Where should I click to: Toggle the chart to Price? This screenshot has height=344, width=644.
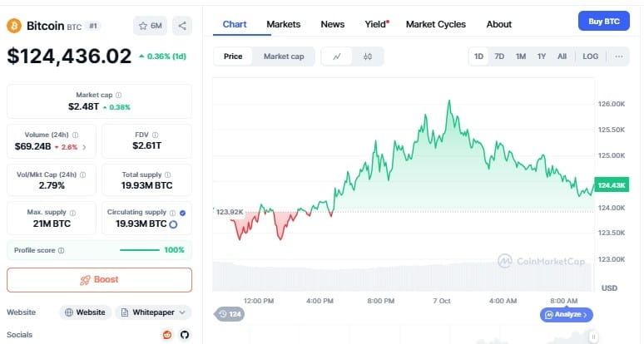coord(233,57)
